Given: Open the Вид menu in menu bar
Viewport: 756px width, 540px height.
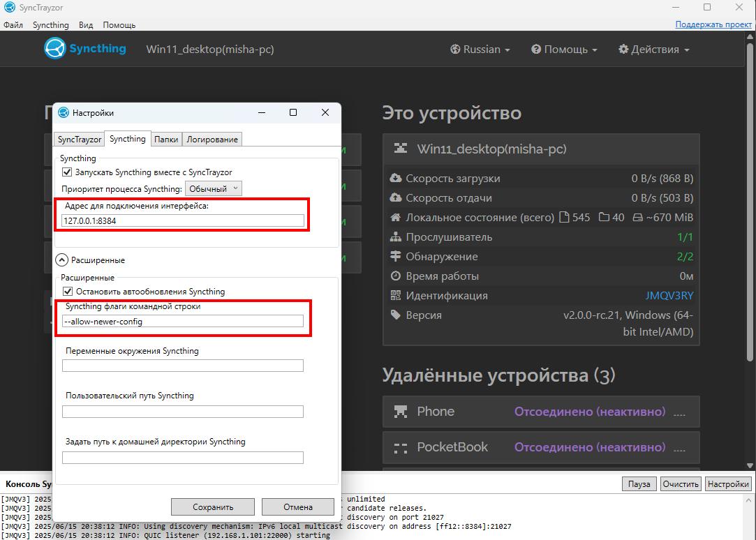Looking at the screenshot, I should pos(86,24).
